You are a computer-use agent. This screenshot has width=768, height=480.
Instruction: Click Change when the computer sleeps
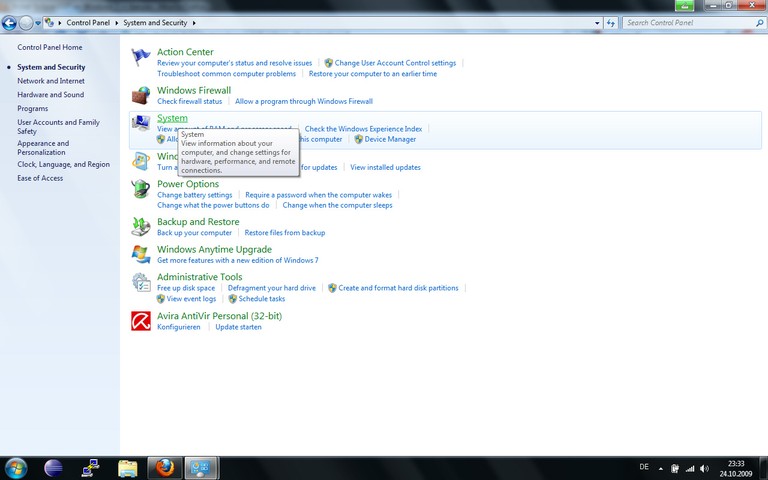click(x=337, y=206)
